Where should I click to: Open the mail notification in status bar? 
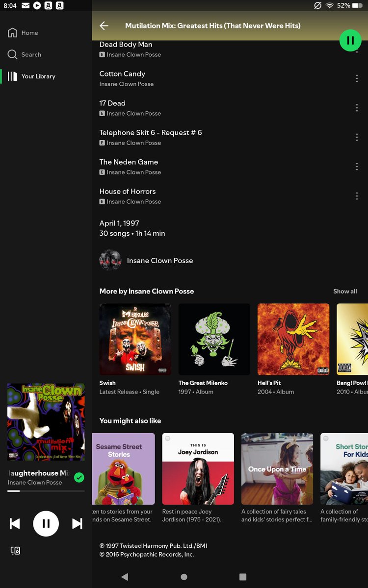click(26, 5)
